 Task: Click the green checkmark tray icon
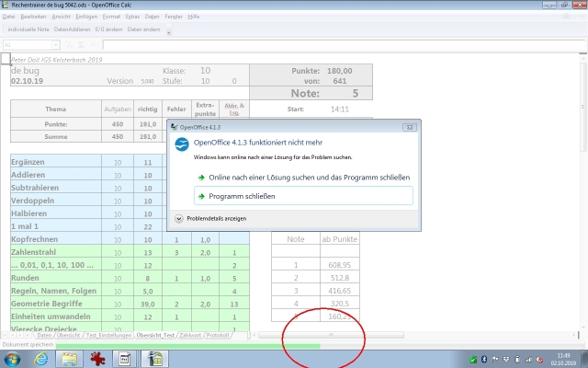pos(473,360)
